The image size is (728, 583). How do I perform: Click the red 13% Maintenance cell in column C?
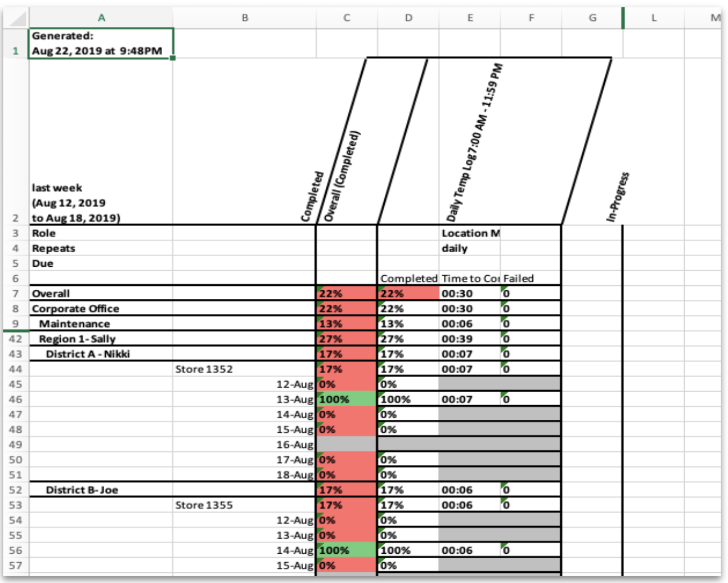(347, 324)
